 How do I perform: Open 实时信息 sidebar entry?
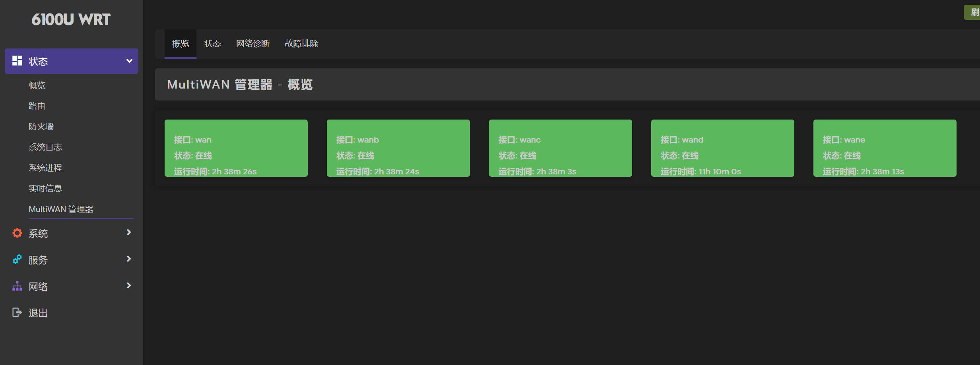tap(45, 189)
